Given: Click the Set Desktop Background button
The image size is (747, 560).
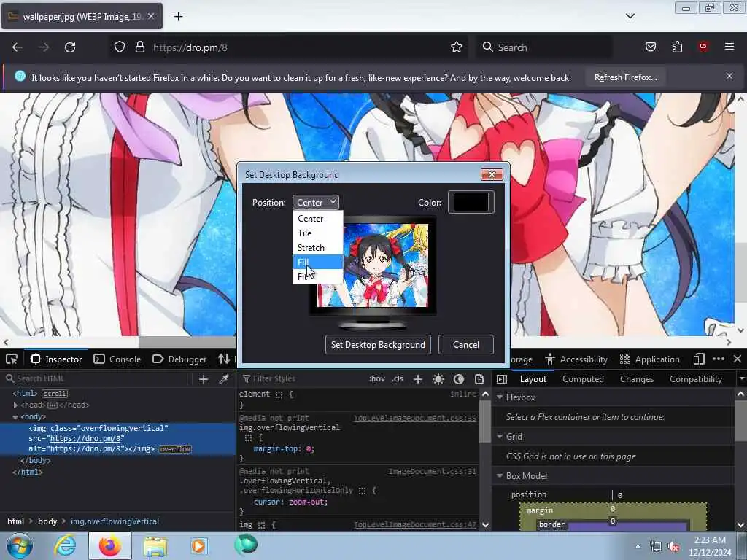Looking at the screenshot, I should coord(378,345).
